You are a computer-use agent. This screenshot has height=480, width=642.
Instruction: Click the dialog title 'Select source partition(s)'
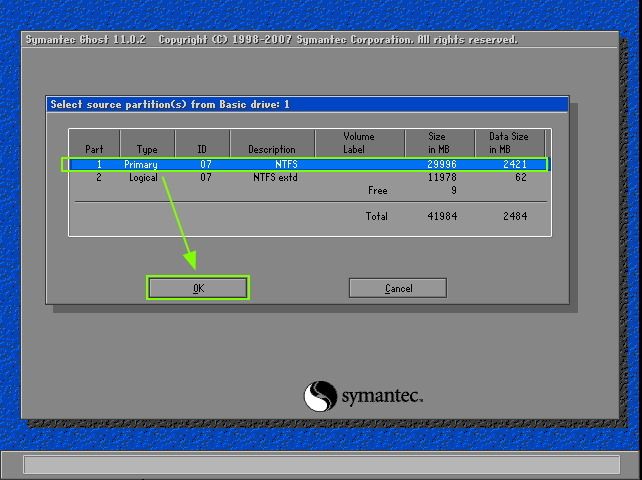[x=120, y=104]
